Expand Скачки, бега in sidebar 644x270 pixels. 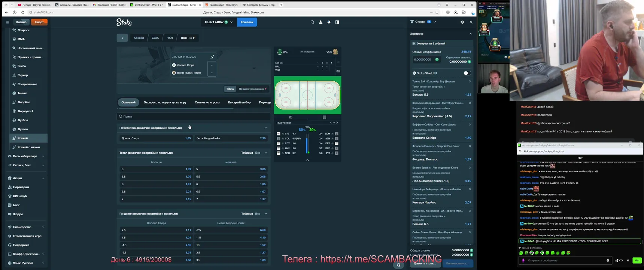43,165
